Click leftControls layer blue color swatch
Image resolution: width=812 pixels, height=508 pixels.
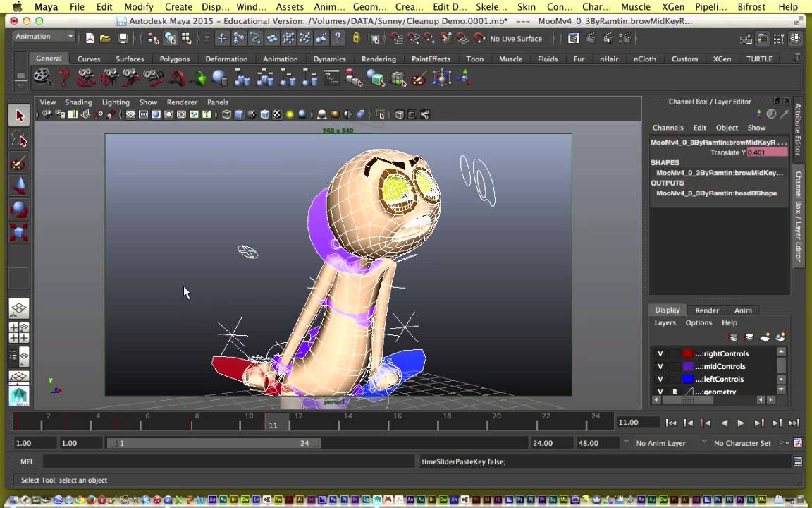[x=688, y=379]
